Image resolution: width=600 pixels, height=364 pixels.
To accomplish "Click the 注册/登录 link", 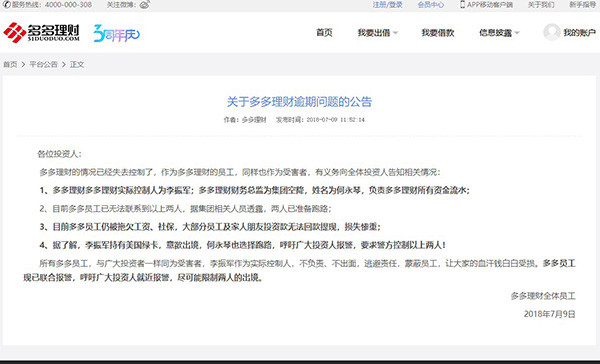I will [388, 5].
